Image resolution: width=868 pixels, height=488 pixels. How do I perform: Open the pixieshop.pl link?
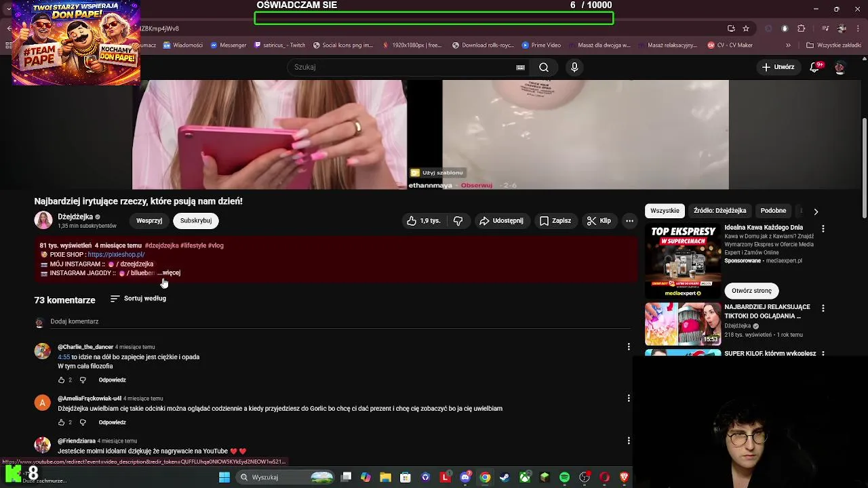click(x=116, y=255)
